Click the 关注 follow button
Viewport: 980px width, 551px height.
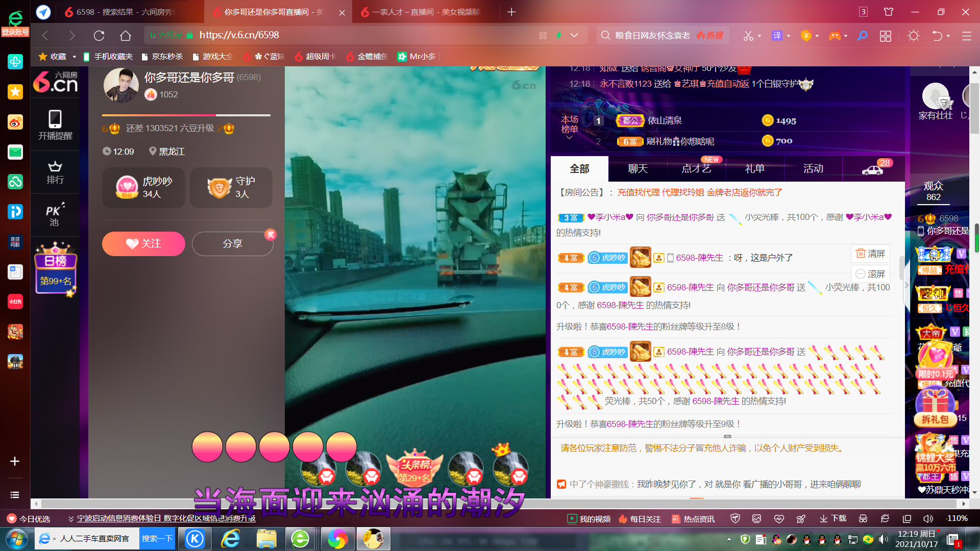(143, 244)
